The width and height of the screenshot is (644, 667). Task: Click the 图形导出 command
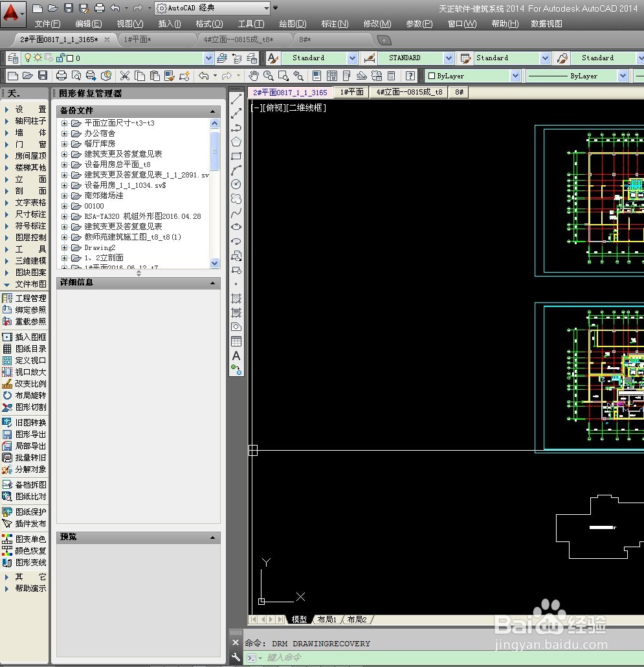pos(24,435)
